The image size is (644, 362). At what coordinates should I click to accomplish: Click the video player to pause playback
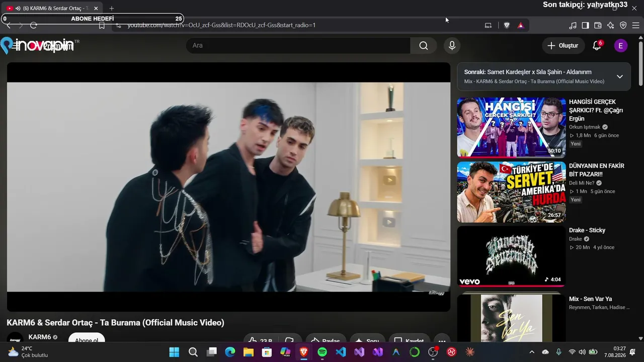click(228, 187)
